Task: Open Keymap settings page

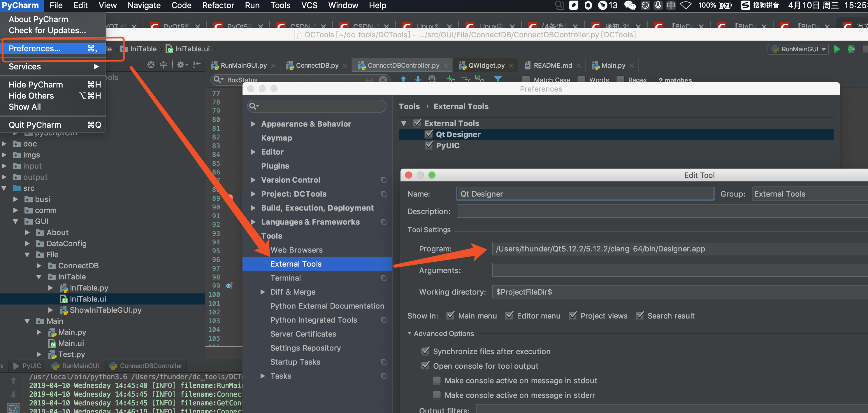Action: pos(276,138)
